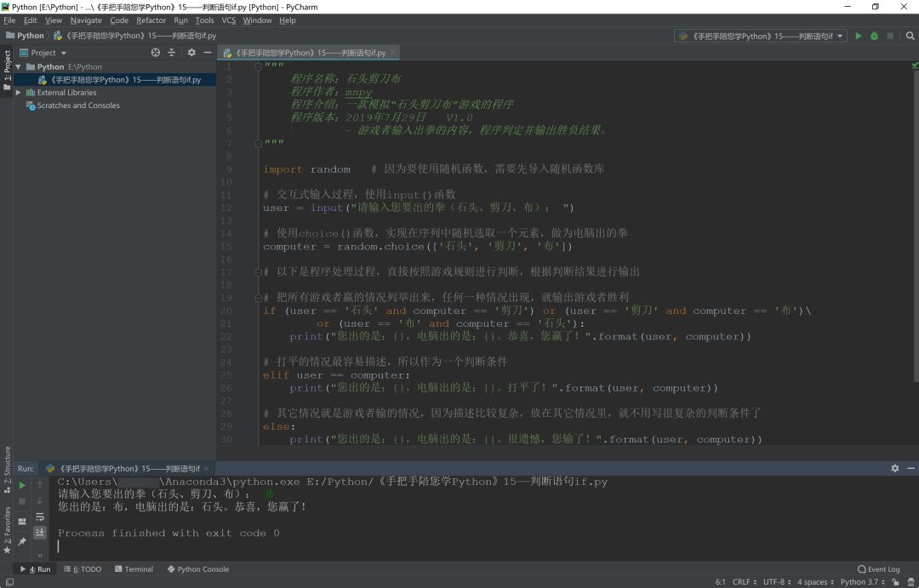
Task: Click the editor vertical scrollbar
Action: tap(916, 229)
